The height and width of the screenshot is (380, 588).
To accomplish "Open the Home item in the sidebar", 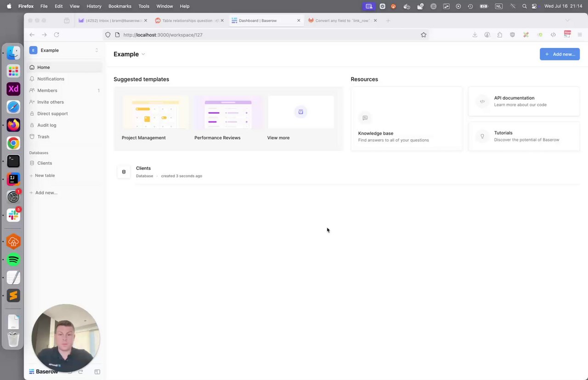I will click(x=65, y=67).
